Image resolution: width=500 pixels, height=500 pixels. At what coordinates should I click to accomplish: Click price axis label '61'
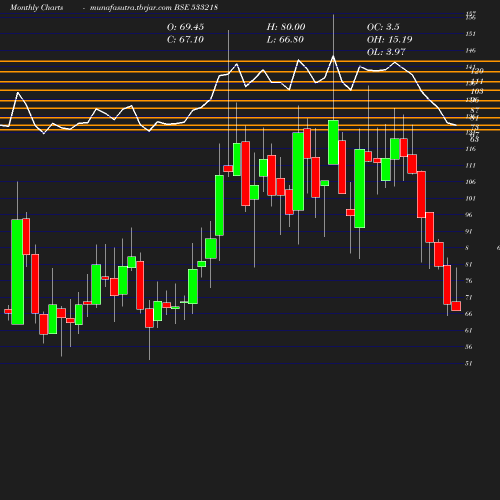point(469,330)
